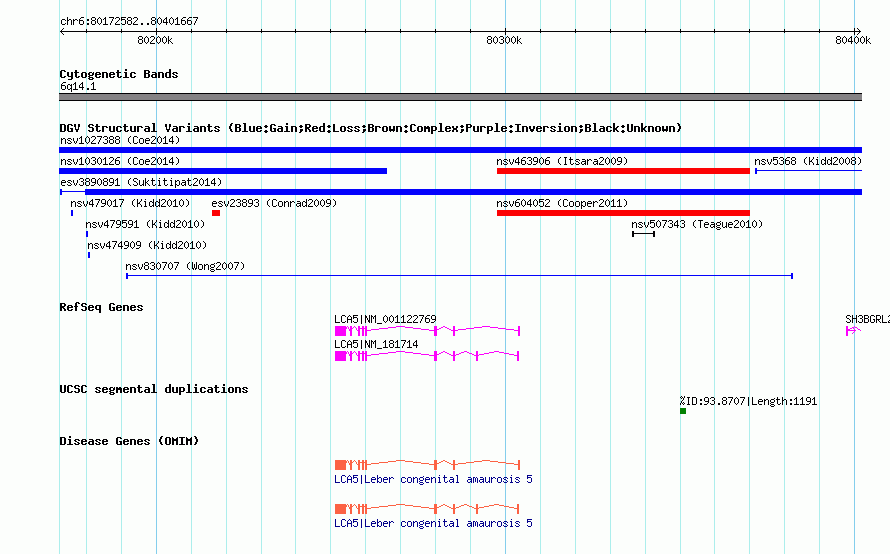The height and width of the screenshot is (554, 890).
Task: Click the DGV Structural Variants track title
Action: pos(370,128)
